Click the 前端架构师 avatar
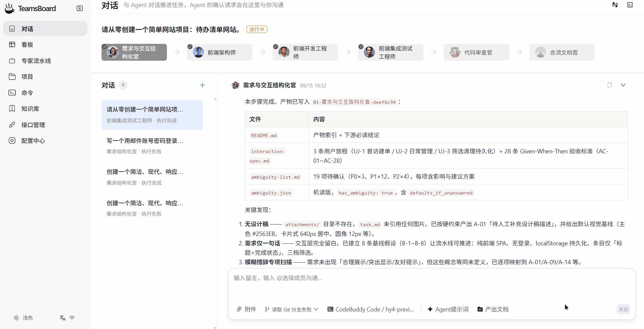 pyautogui.click(x=199, y=52)
